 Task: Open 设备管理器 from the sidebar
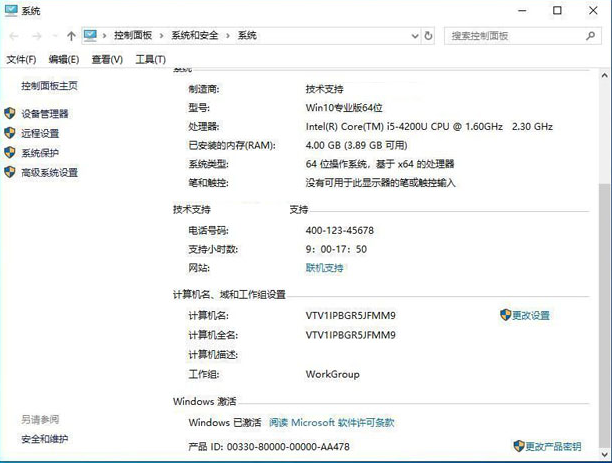click(x=45, y=114)
